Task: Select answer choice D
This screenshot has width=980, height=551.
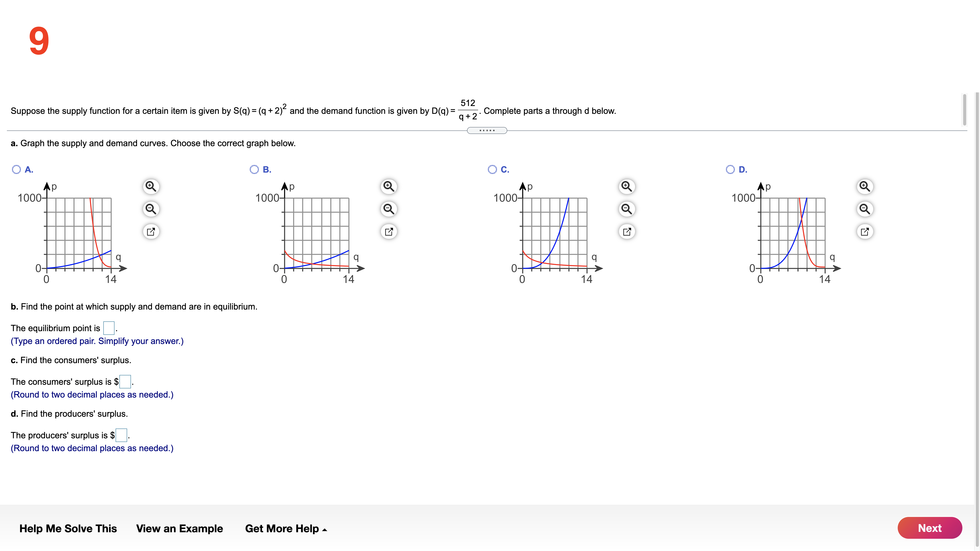Action: click(730, 169)
